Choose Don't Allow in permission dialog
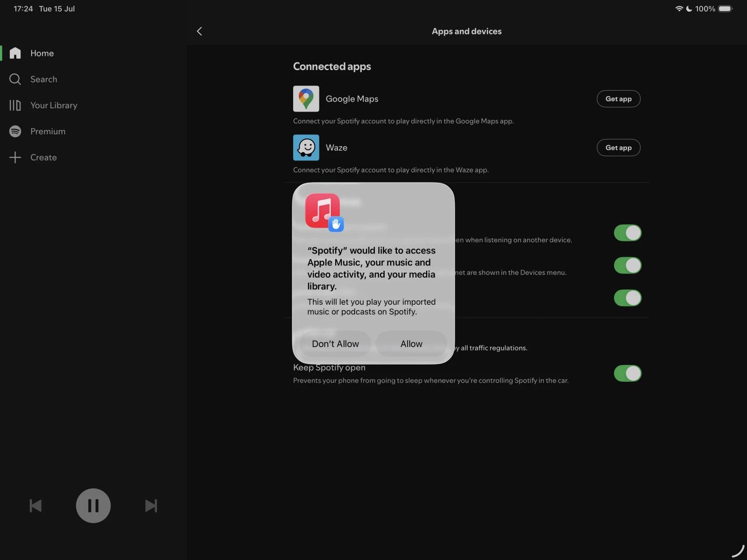 coord(335,344)
